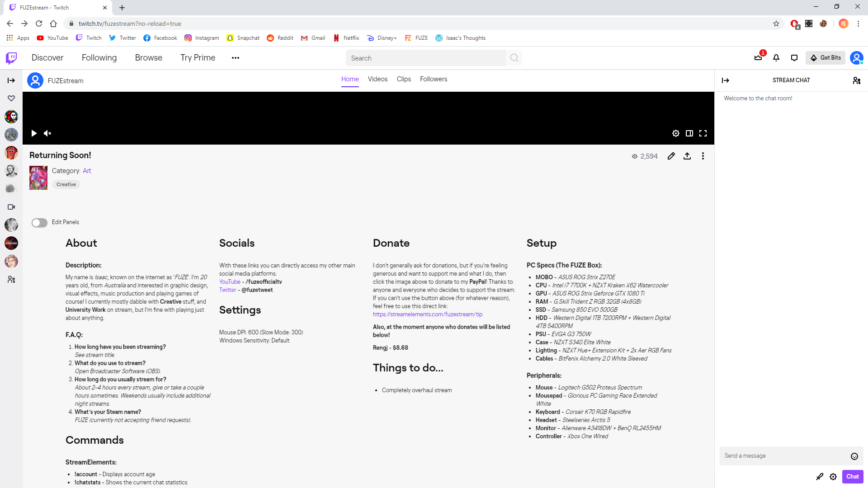This screenshot has width=868, height=488.
Task: Open the Twitter link in Socials panel
Action: pyautogui.click(x=228, y=290)
